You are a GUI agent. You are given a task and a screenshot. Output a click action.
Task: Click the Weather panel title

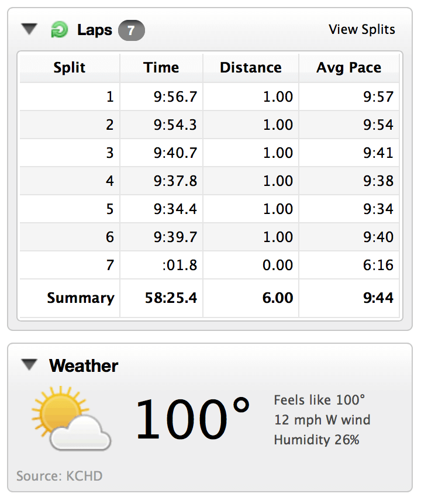tap(84, 366)
